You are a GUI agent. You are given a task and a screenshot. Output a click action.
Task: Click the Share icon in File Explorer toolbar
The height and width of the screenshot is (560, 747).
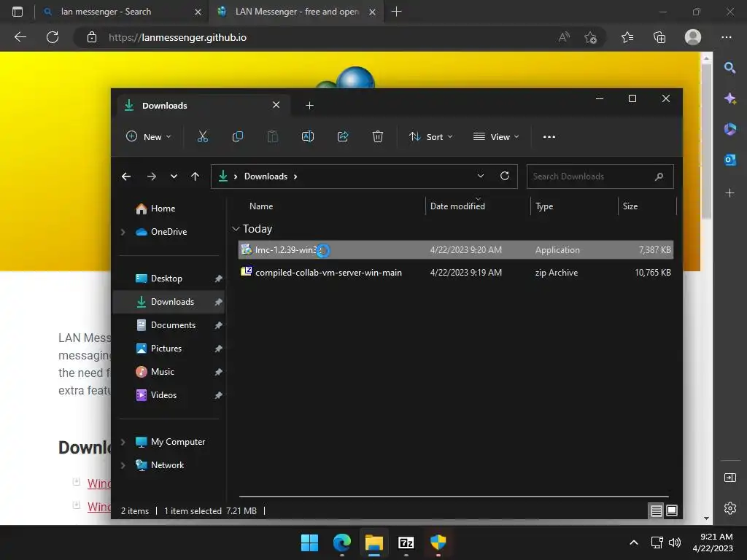click(x=343, y=136)
